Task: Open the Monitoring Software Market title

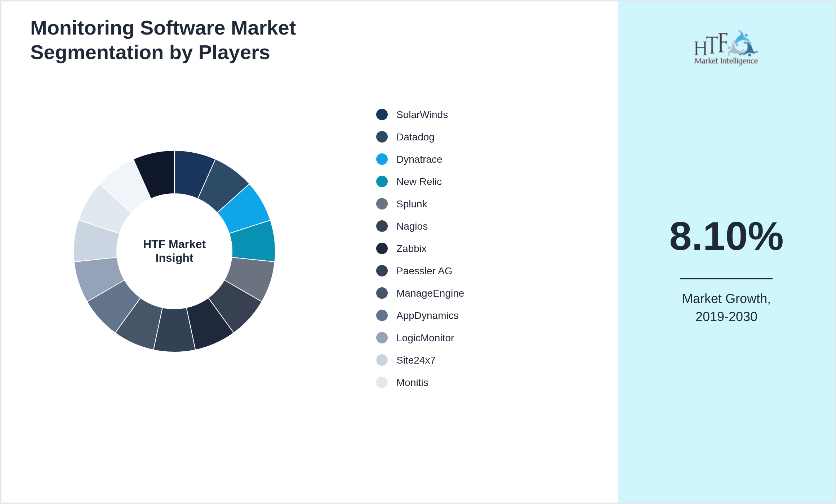Action: coord(163,40)
